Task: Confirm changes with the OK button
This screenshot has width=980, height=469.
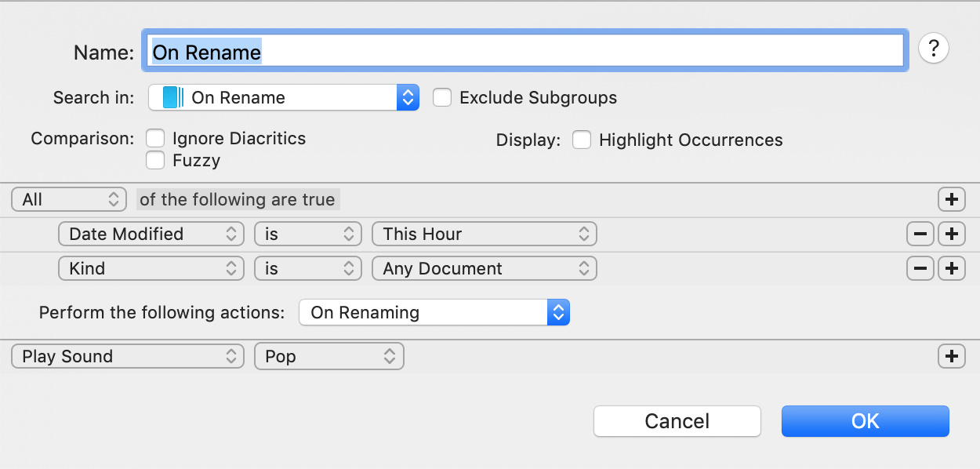Action: (x=865, y=421)
